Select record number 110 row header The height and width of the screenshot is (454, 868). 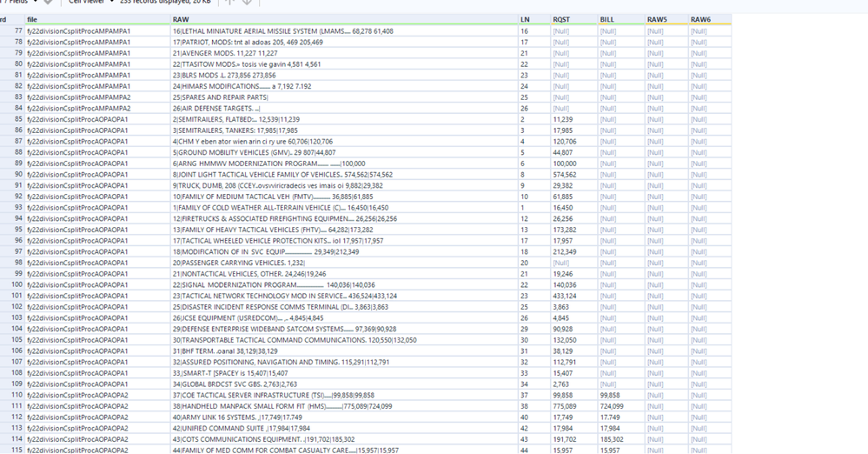pyautogui.click(x=12, y=395)
